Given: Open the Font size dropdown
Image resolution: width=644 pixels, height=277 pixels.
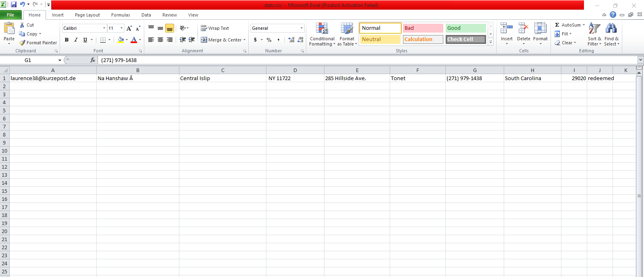Looking at the screenshot, I should click(x=121, y=28).
